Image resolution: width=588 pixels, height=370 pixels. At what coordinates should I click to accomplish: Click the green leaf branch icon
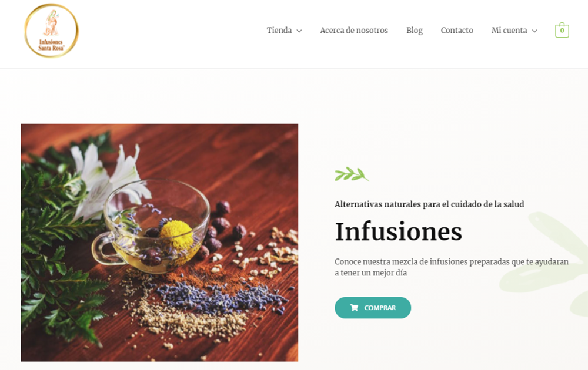(x=352, y=174)
